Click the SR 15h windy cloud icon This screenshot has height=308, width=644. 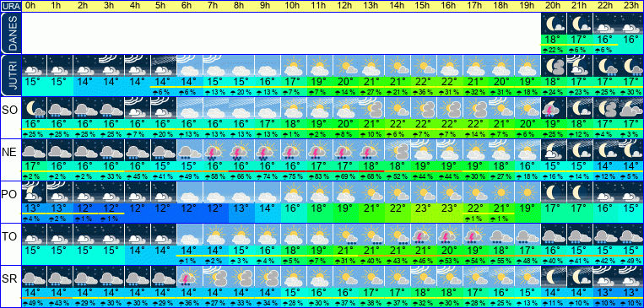pyautogui.click(x=423, y=277)
